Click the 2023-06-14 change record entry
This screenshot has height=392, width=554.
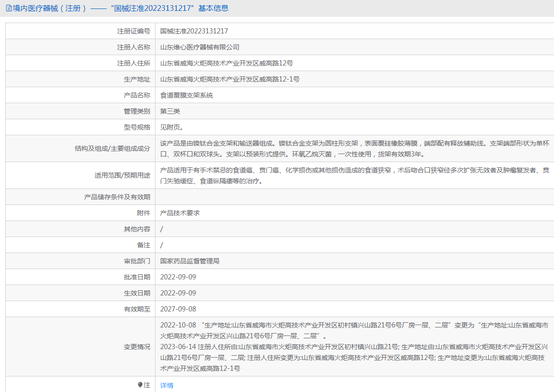353,358
